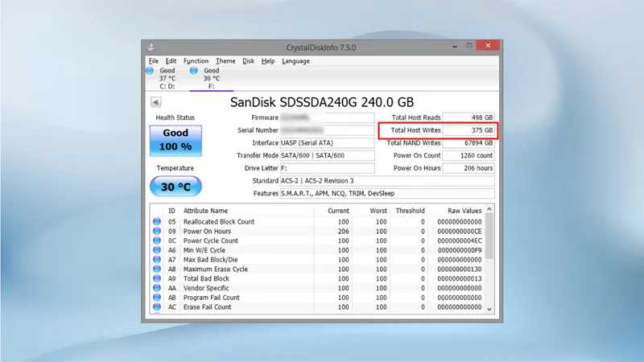Select the Erase Fail Count attribute text
The image size is (644, 362).
click(208, 307)
